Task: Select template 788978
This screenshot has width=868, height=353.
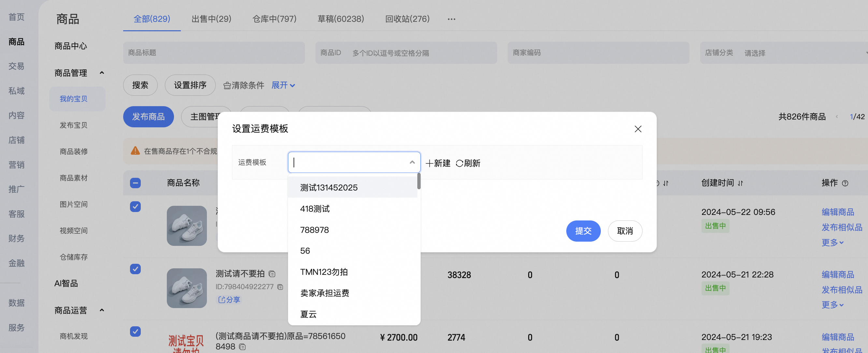Action: 353,230
